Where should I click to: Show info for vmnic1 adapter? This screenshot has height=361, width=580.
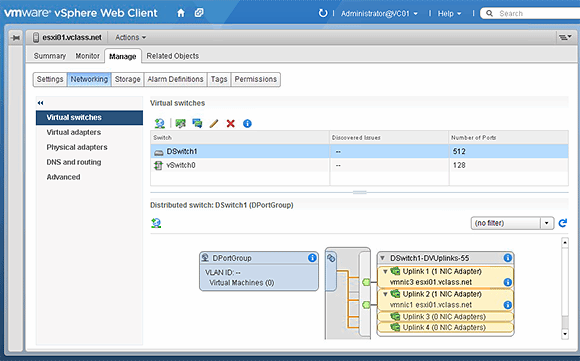click(508, 305)
